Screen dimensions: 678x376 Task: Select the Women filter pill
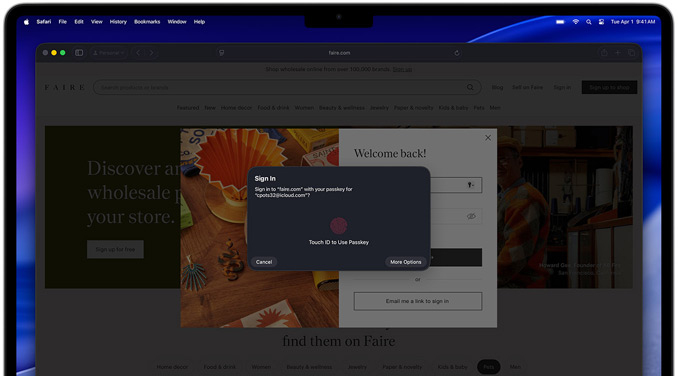click(261, 367)
